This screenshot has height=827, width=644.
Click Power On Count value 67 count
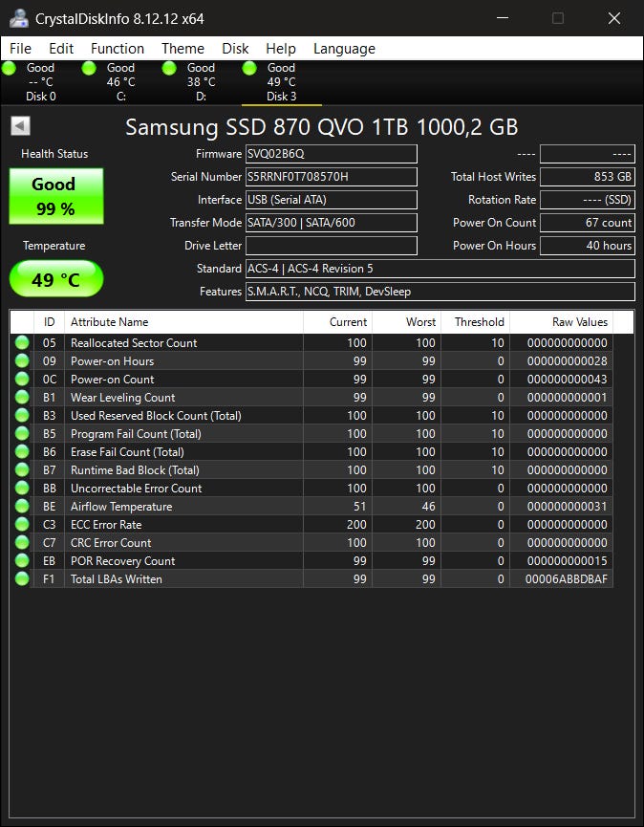tap(588, 223)
